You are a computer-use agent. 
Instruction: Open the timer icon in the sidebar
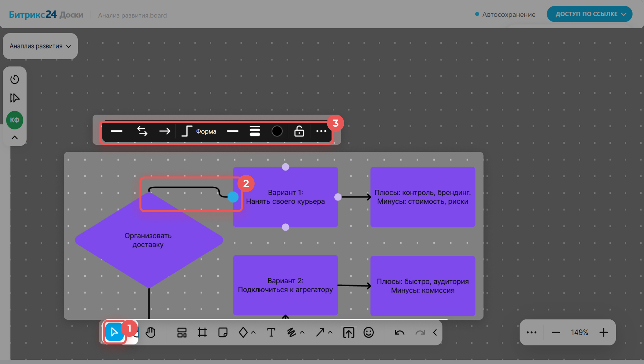tap(15, 79)
